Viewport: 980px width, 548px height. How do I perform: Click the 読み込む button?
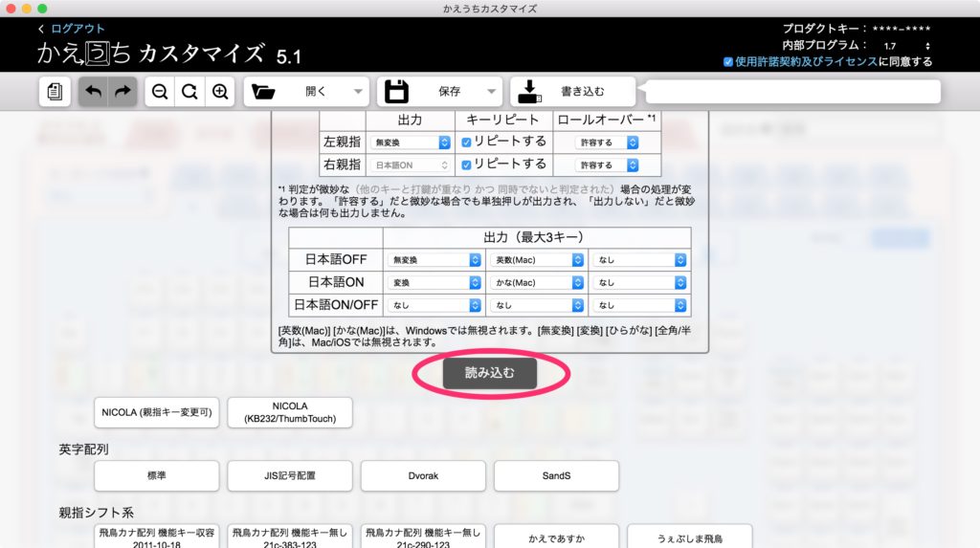490,373
